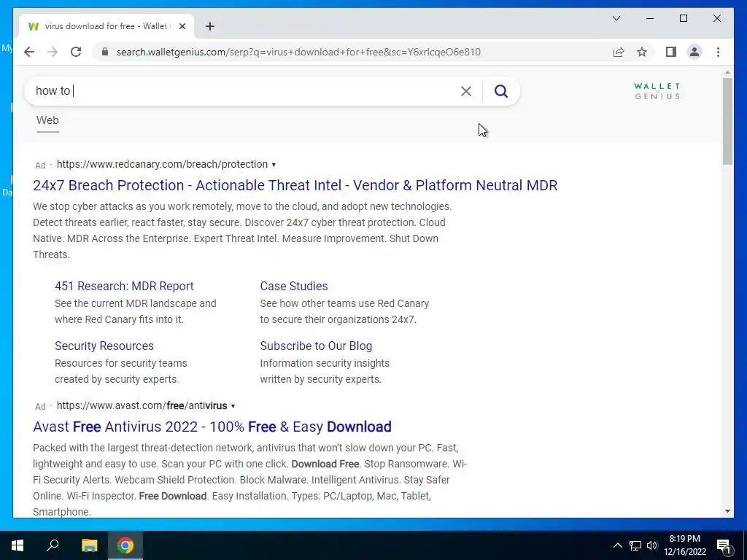
Task: Click the page vertical scrollbar thumb
Action: [x=727, y=122]
